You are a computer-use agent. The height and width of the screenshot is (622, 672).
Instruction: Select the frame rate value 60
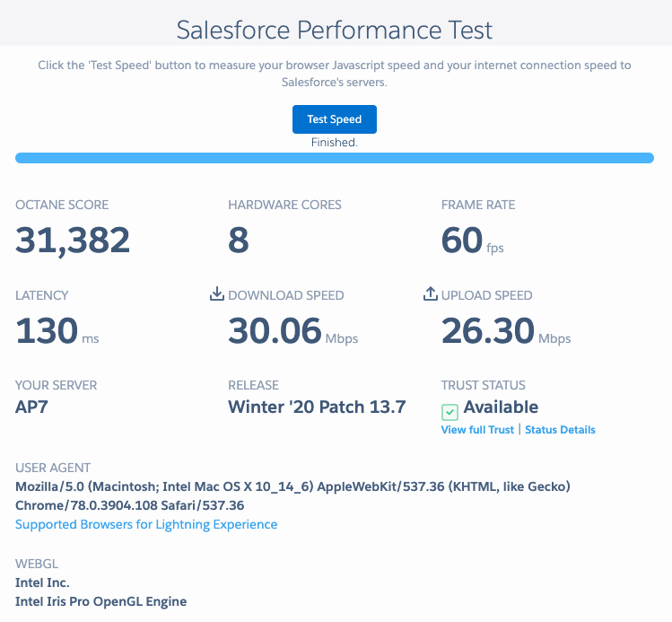point(462,240)
